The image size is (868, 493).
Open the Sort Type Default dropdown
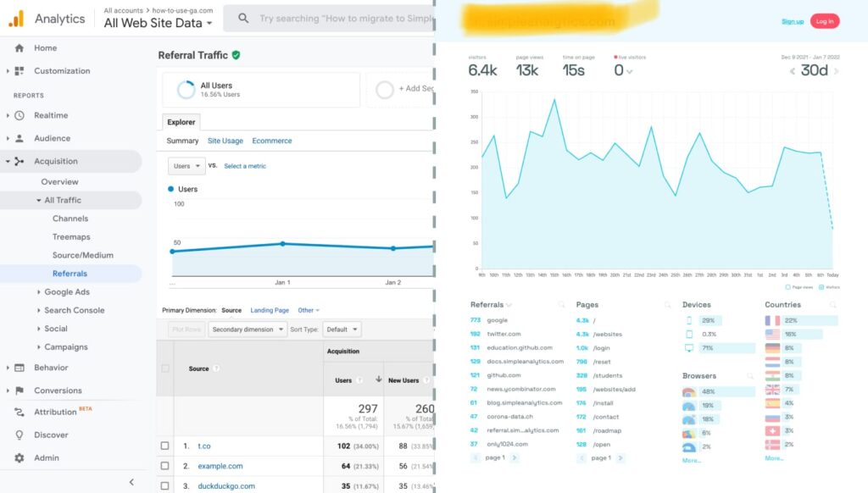point(342,330)
